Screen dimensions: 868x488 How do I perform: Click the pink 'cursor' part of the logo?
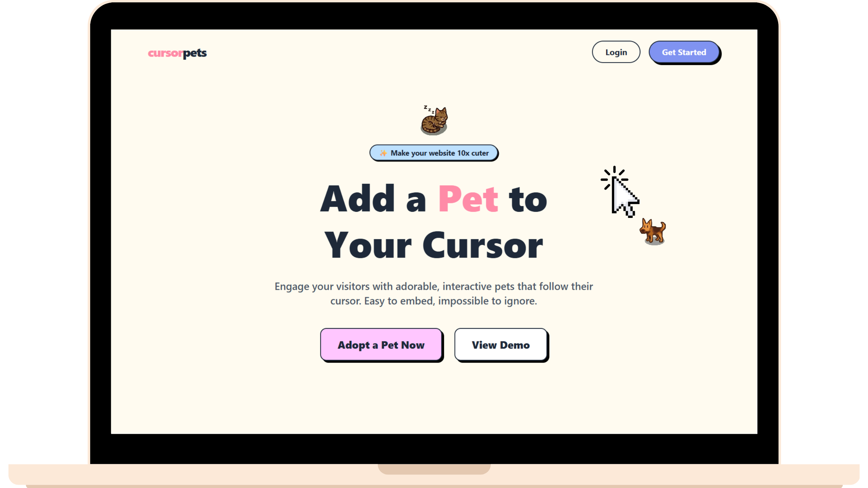click(x=165, y=53)
